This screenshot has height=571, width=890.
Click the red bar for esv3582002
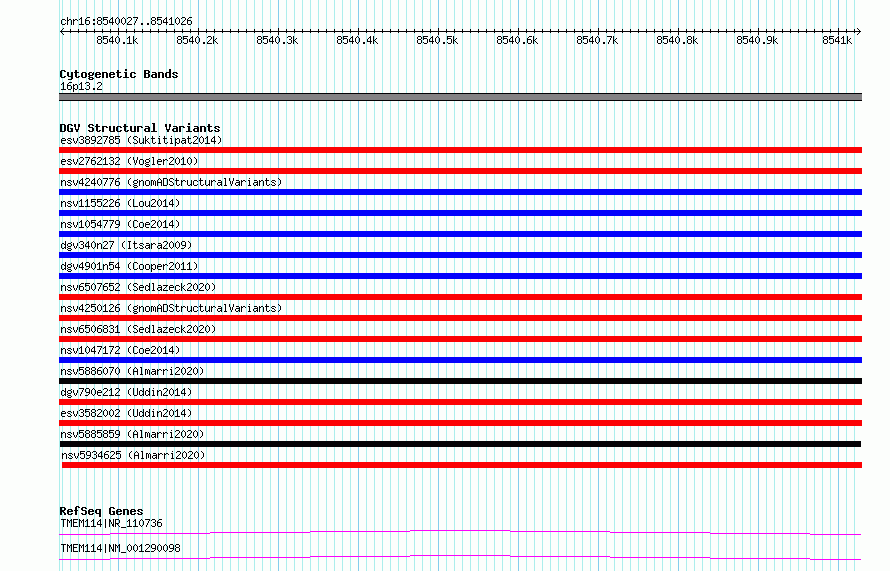460,423
